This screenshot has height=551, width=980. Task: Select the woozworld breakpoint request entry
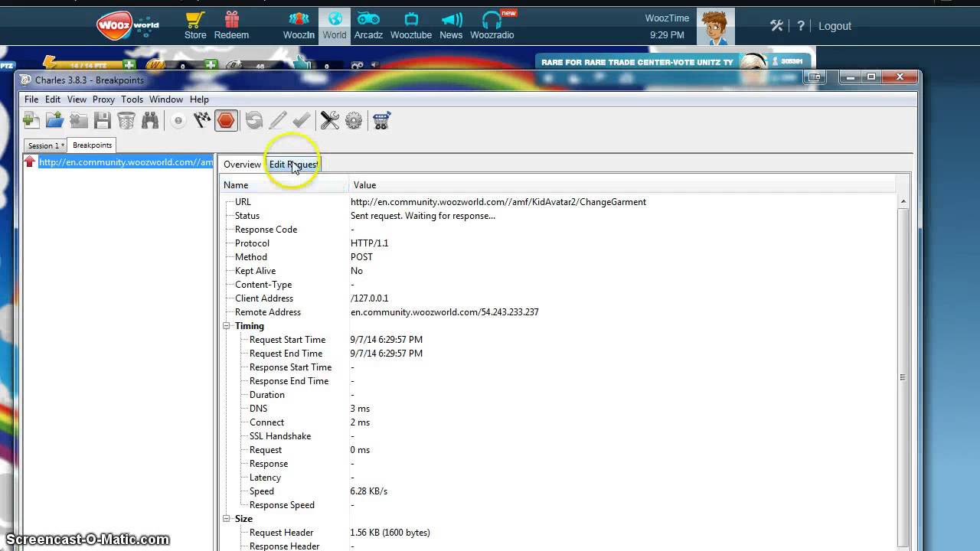click(x=119, y=162)
